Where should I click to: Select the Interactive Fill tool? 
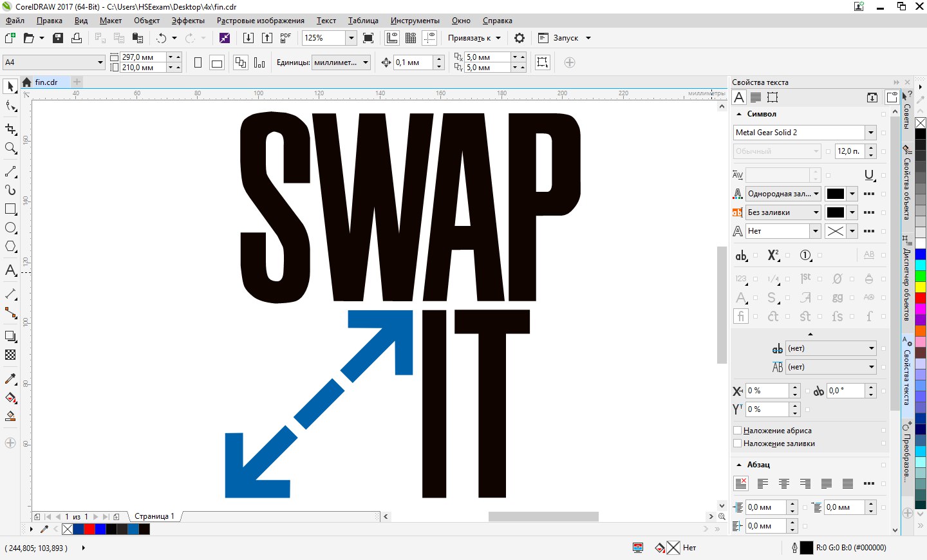(10, 398)
